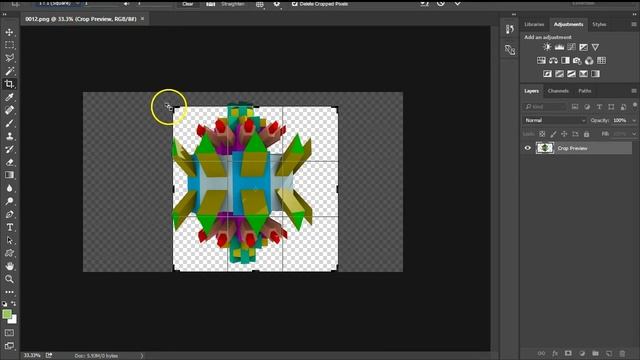Toggle lock position
Viewport: 640px width, 360px height.
(564, 134)
